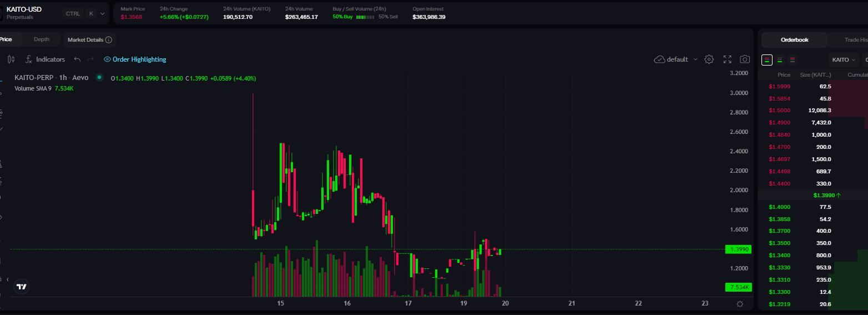Take a chart snapshot with camera icon
The image size is (868, 315).
(745, 59)
